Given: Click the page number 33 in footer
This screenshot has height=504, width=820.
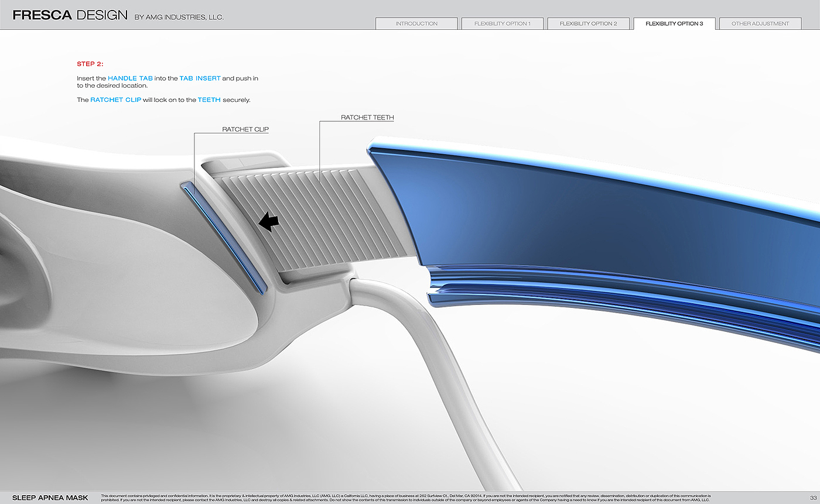Looking at the screenshot, I should pyautogui.click(x=814, y=498).
